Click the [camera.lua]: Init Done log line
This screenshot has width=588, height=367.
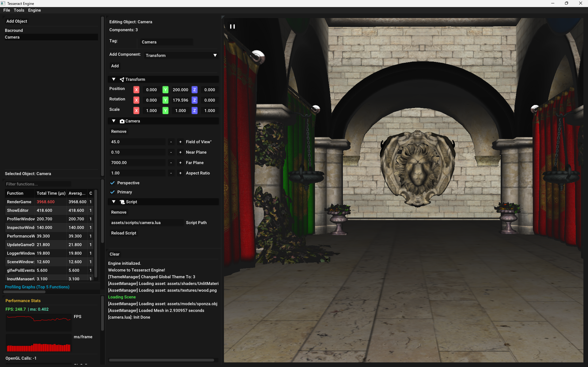pyautogui.click(x=129, y=317)
